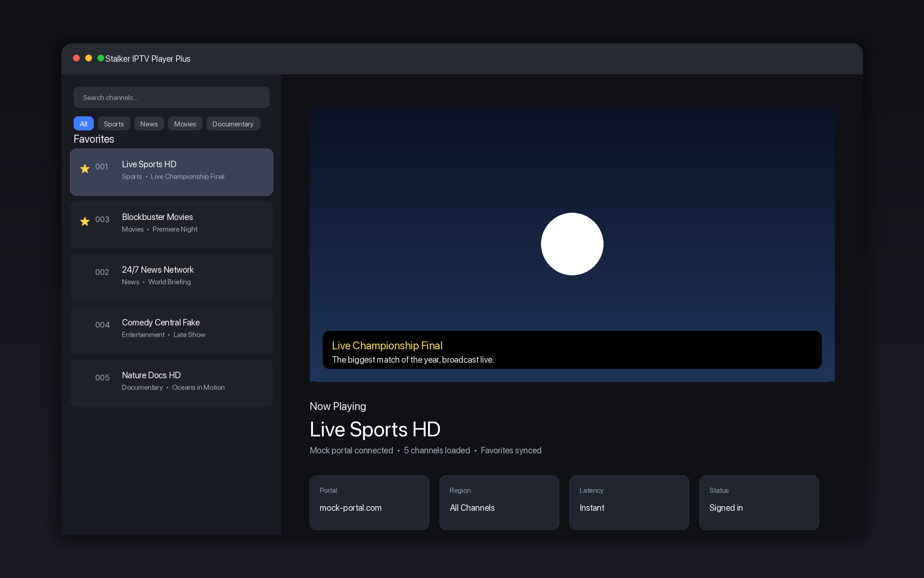Click the white play circle in video
Image resolution: width=924 pixels, height=578 pixels.
pyautogui.click(x=572, y=244)
